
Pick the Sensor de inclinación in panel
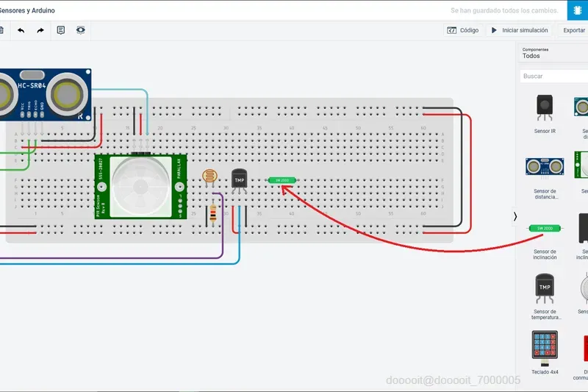(545, 240)
